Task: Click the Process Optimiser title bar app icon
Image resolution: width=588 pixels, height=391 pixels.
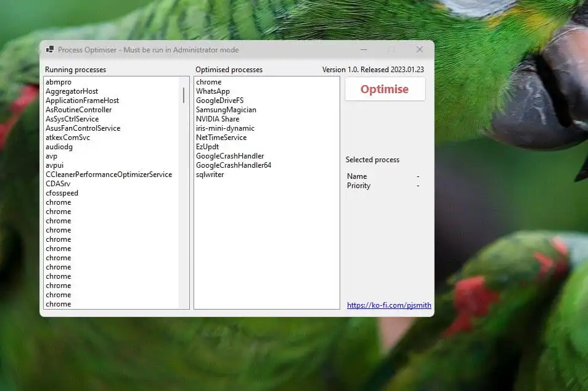Action: [x=49, y=49]
